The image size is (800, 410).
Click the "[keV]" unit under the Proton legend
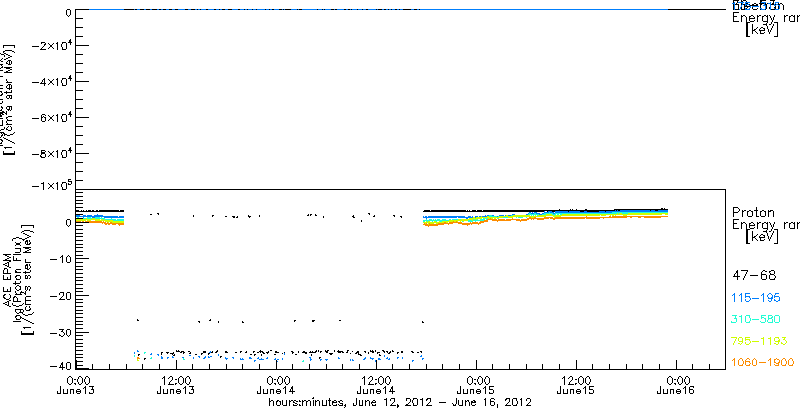click(x=762, y=237)
